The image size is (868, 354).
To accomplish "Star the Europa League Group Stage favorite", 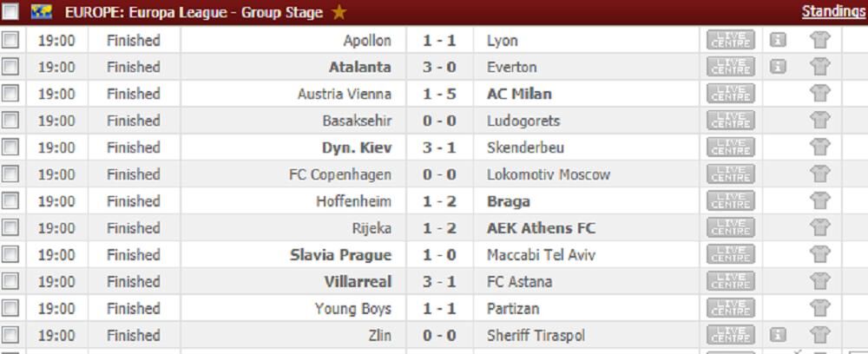I will [x=339, y=13].
